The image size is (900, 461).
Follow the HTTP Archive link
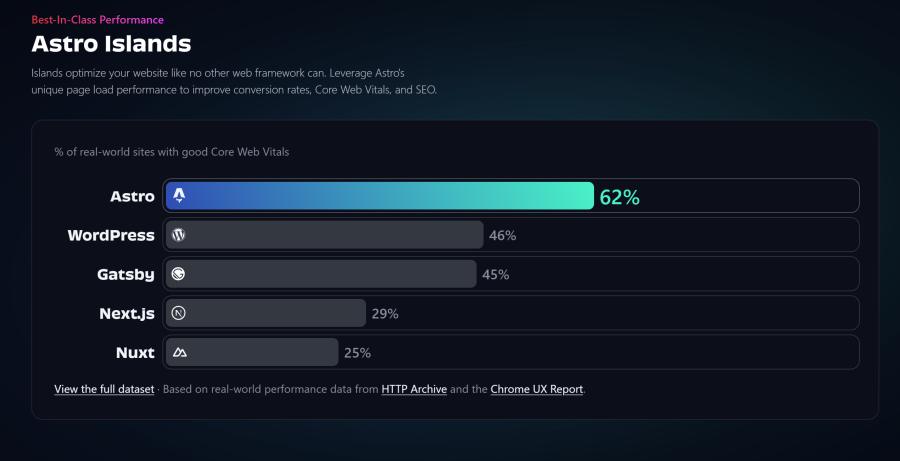pos(414,389)
